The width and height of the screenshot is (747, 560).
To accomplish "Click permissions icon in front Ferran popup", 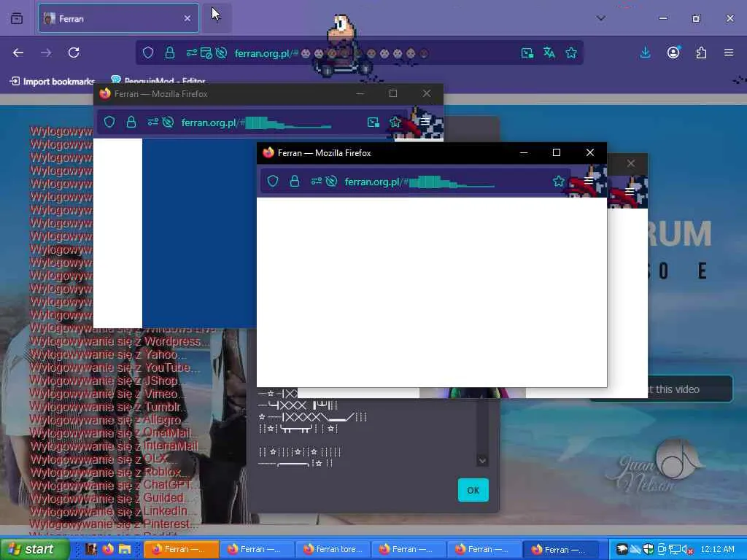I will tap(317, 181).
